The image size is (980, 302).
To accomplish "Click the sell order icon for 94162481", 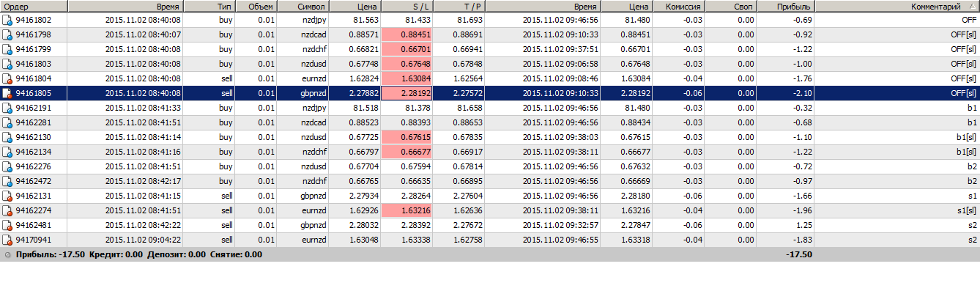I will pos(7,225).
